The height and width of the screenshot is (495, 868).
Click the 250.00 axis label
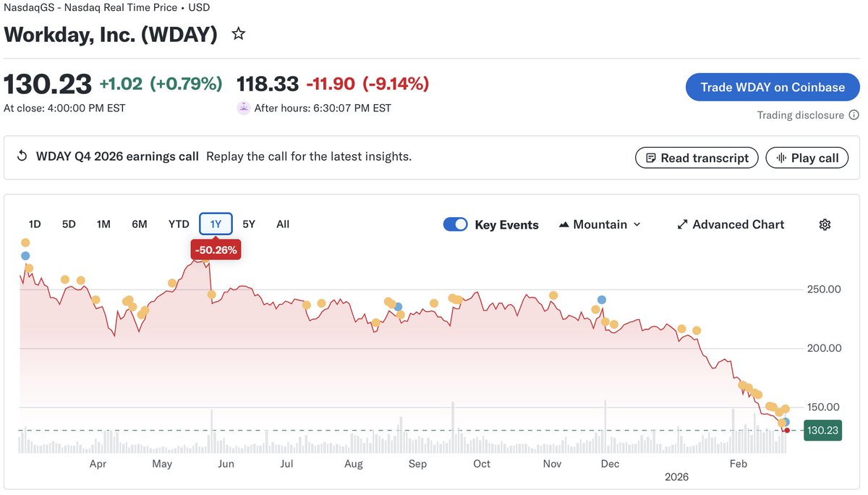(824, 289)
